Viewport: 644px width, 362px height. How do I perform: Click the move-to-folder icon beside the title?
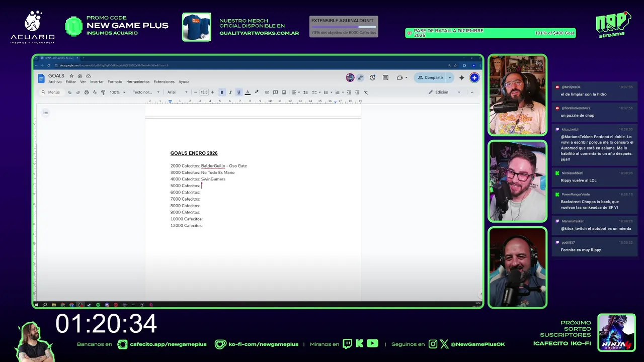[80, 76]
